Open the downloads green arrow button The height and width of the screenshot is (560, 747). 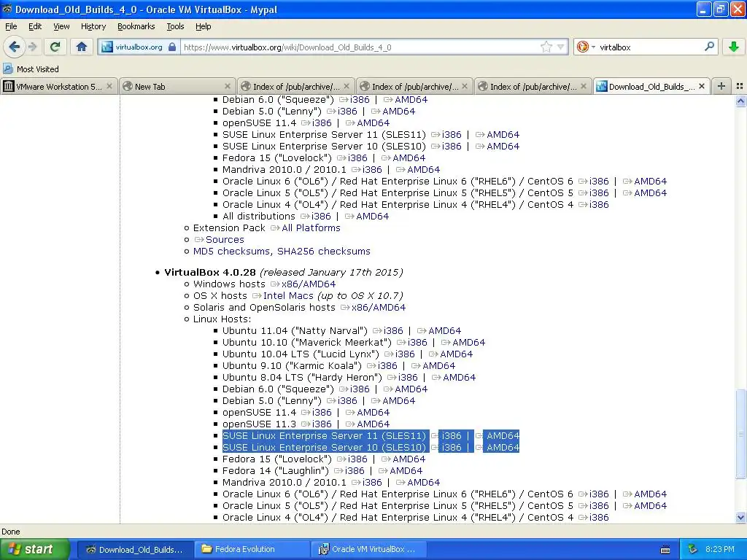pos(734,47)
